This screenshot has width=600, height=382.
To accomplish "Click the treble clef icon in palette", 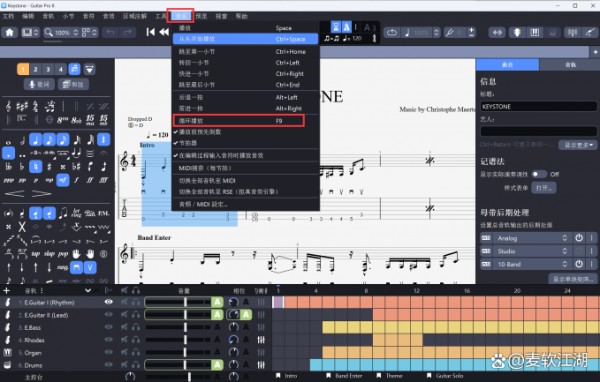I will pyautogui.click(x=8, y=106).
